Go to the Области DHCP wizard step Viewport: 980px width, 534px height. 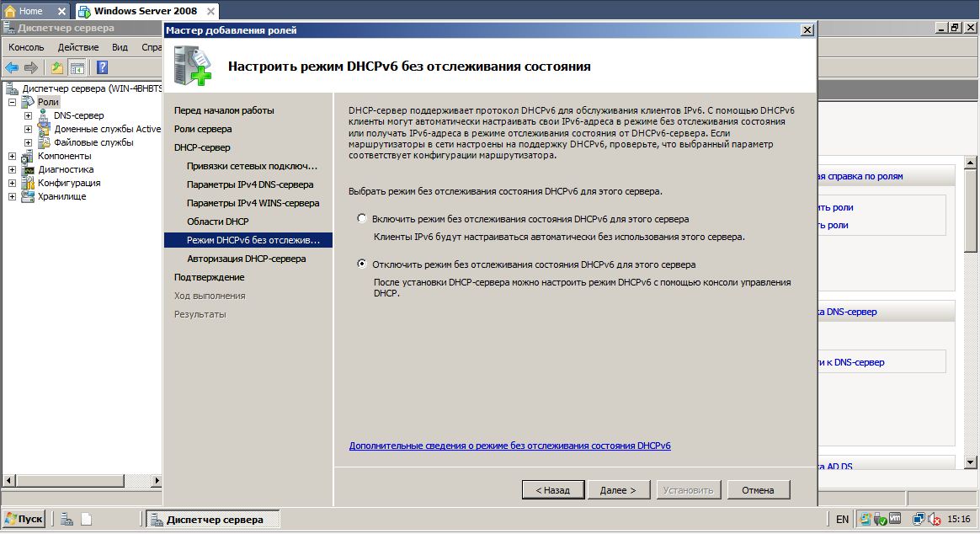coord(217,222)
